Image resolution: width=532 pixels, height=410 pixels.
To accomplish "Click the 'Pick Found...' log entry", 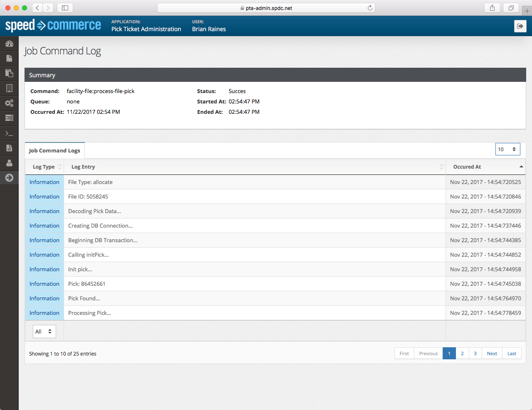I will [84, 298].
